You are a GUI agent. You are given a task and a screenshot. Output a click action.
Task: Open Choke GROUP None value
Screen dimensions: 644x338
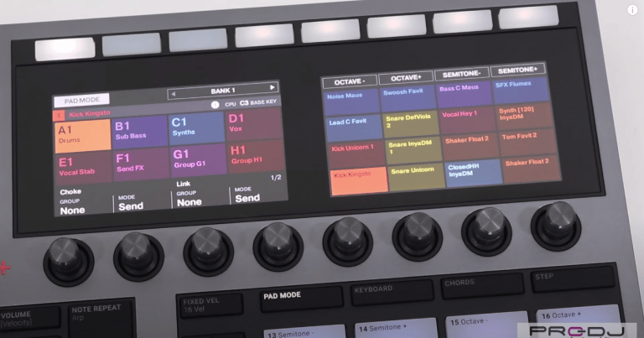pyautogui.click(x=73, y=211)
